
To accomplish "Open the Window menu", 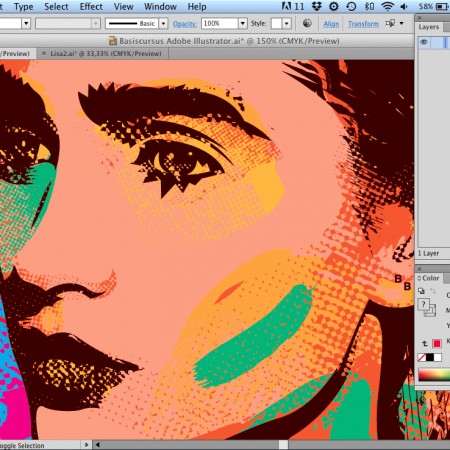I will [x=160, y=7].
